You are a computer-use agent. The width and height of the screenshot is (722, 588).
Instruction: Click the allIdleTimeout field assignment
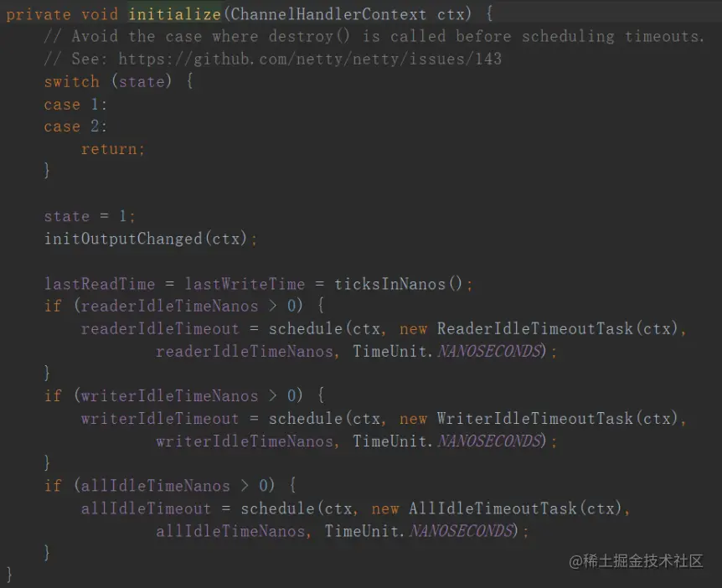(146, 508)
